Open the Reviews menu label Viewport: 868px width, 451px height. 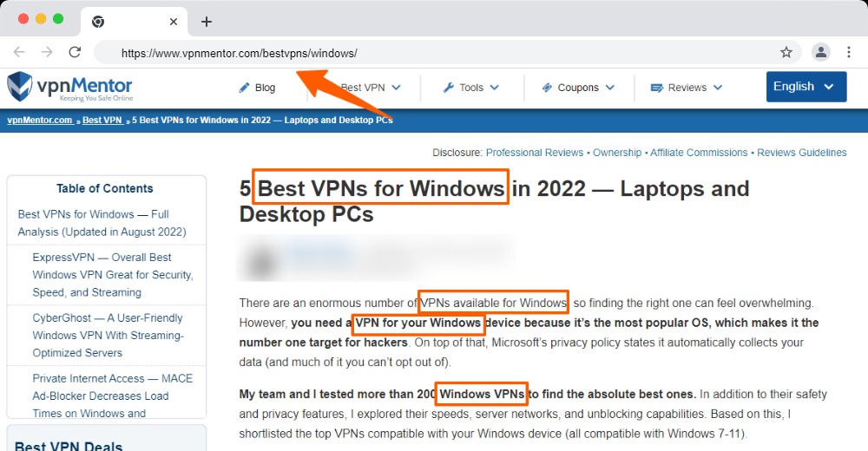pos(687,88)
